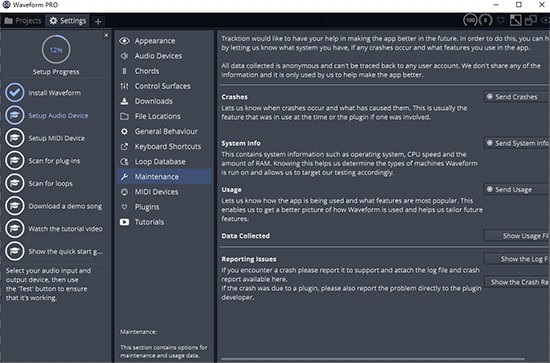
Task: Click the Reporting Issues heading
Action: [x=249, y=259]
